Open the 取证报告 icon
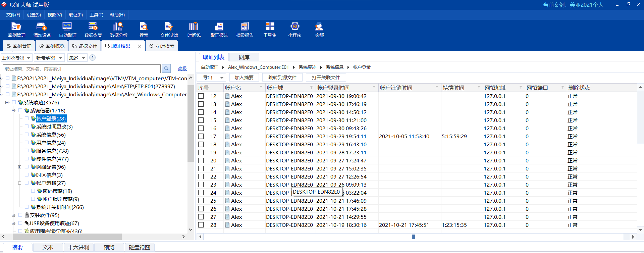 (x=219, y=30)
